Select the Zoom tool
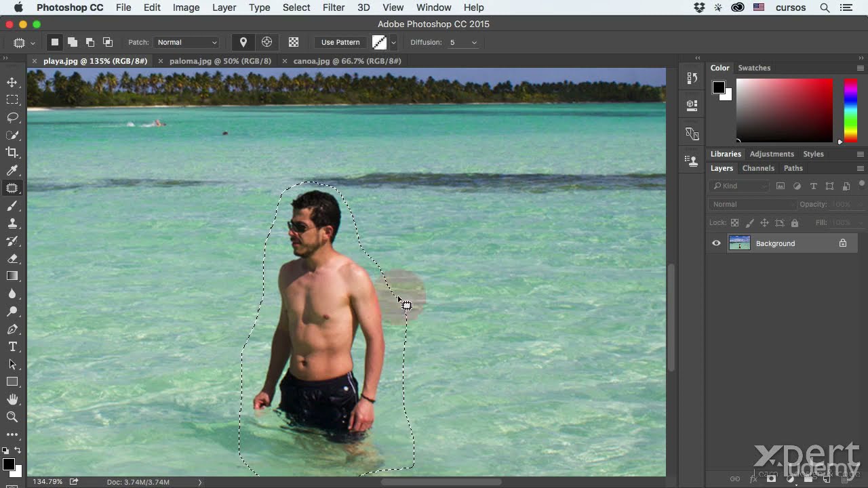The height and width of the screenshot is (488, 868). (12, 417)
